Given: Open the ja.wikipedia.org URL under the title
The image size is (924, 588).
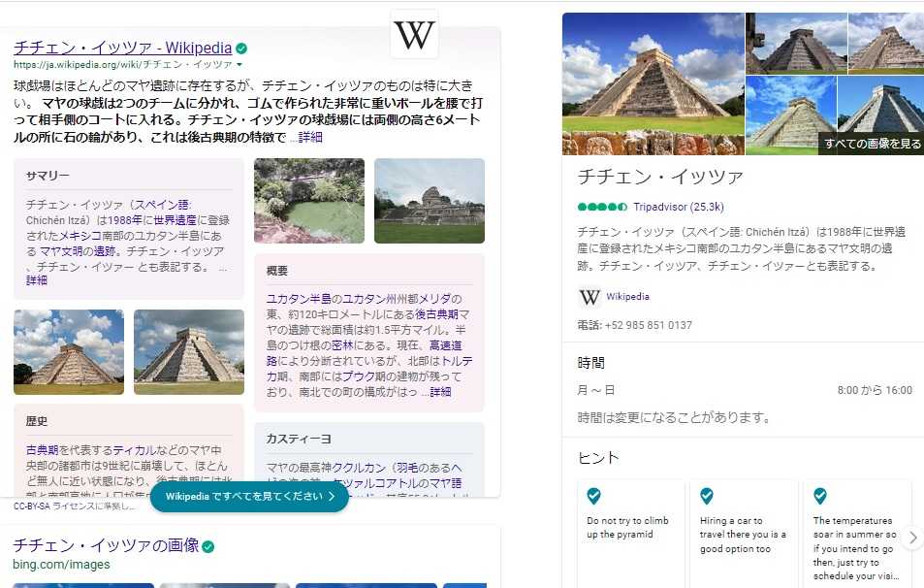Looking at the screenshot, I should point(122,64).
